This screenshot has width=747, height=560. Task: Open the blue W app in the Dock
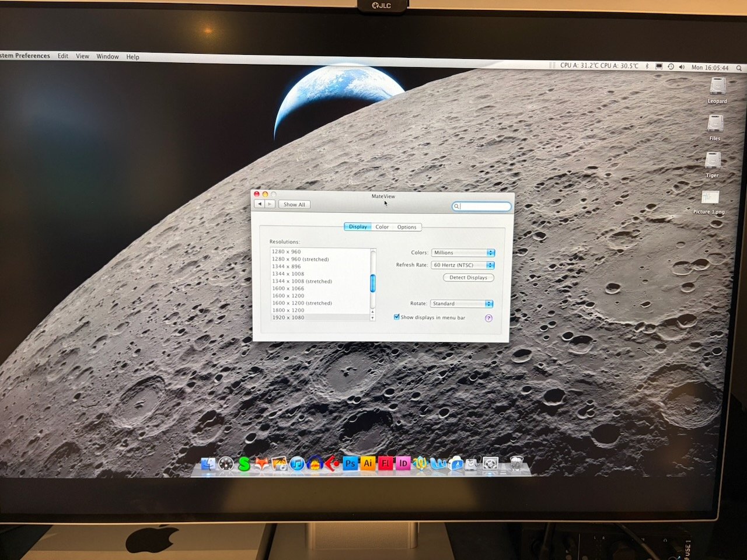click(x=438, y=464)
